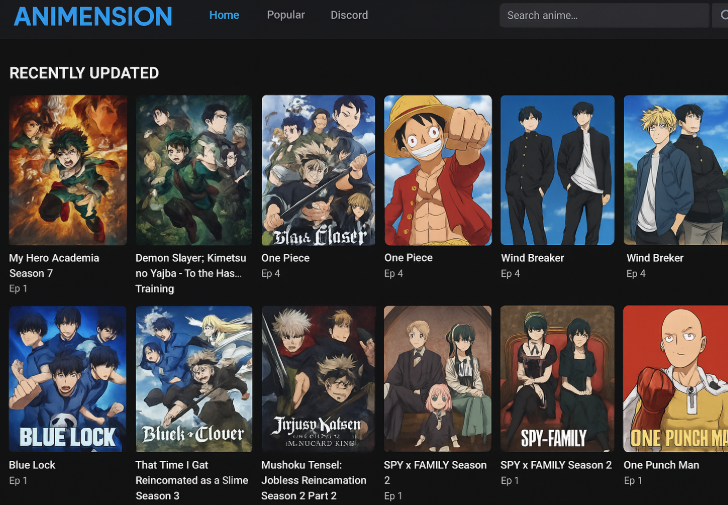Open the Luffy One Piece poster

click(x=438, y=170)
